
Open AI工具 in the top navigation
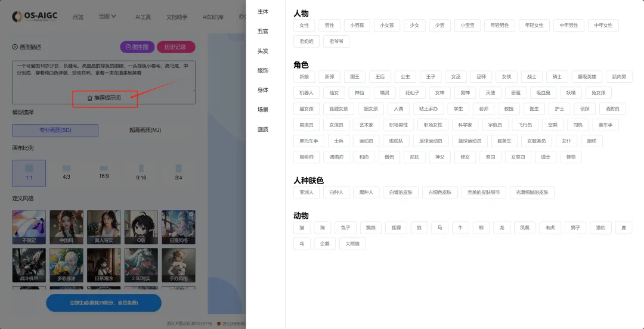143,17
